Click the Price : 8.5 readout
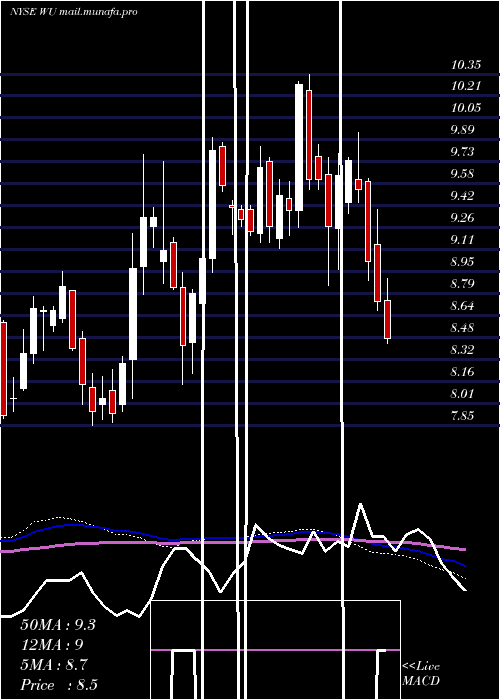This screenshot has width=500, height=700. click(59, 685)
